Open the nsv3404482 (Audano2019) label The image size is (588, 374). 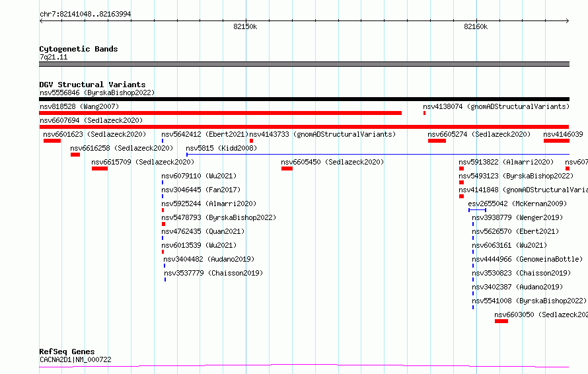[209, 259]
